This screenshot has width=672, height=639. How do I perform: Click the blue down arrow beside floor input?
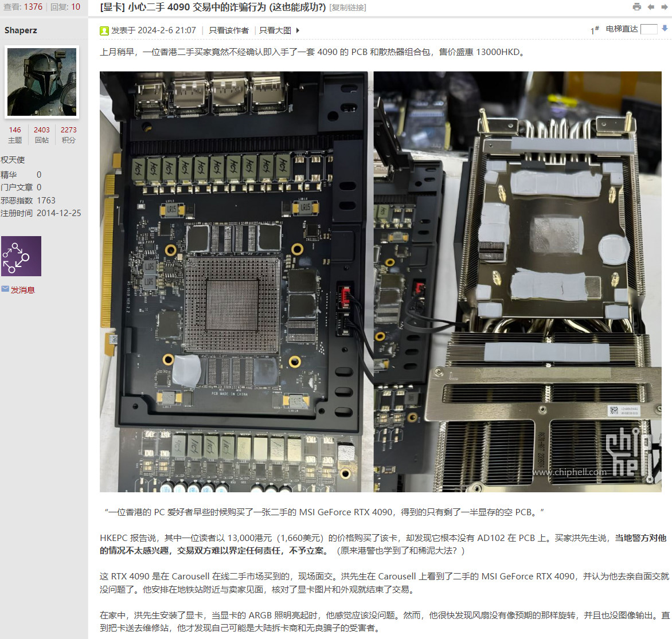(665, 28)
